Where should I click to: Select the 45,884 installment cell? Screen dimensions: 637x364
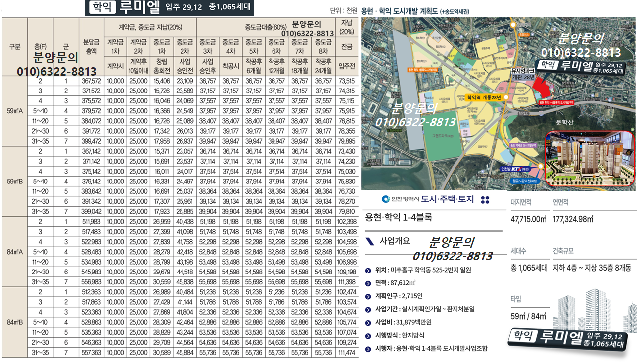[184, 352]
